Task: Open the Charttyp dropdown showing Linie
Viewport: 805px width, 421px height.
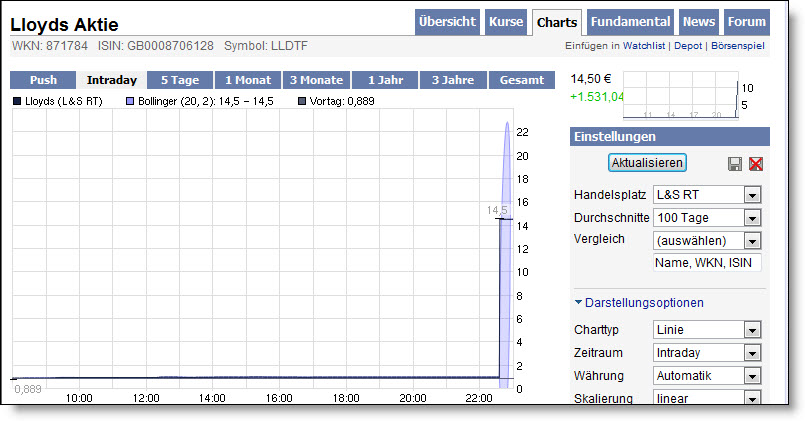Action: click(x=707, y=330)
